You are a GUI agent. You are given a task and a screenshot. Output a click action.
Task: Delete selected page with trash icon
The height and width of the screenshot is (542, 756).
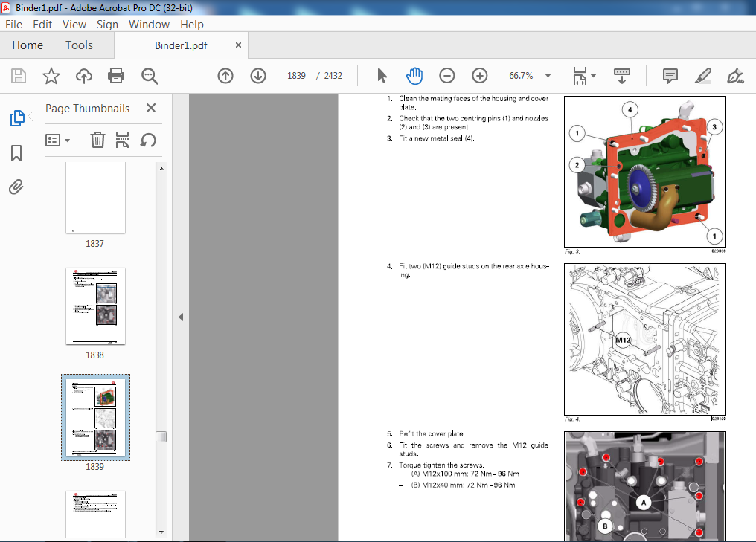97,141
